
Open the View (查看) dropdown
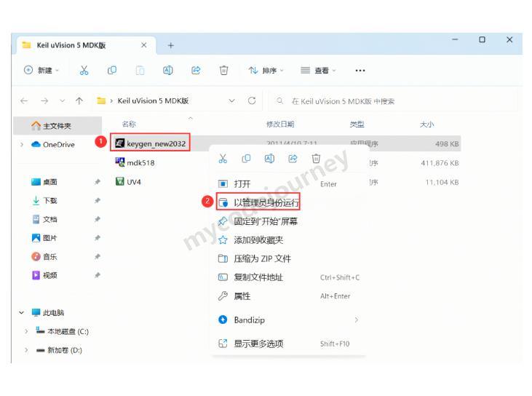318,70
